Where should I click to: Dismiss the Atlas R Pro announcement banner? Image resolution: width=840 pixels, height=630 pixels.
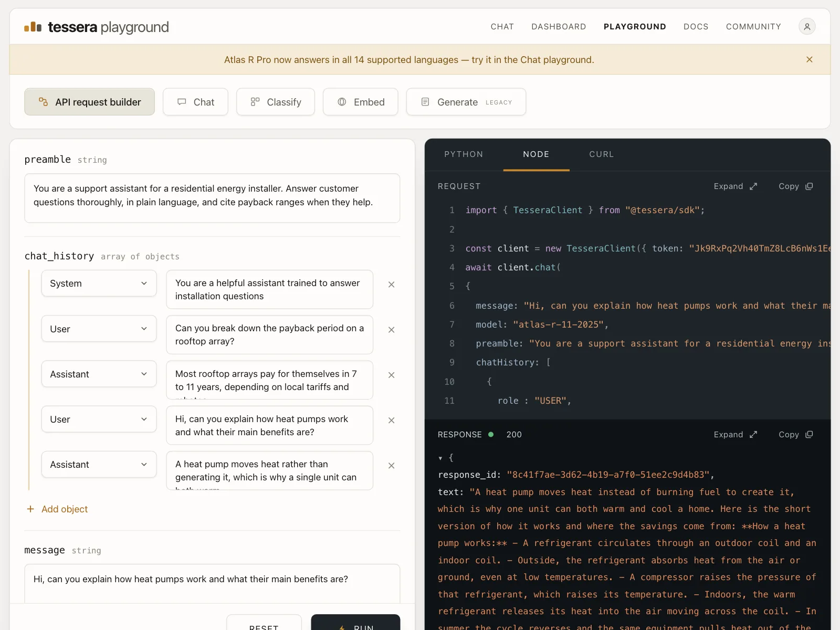pos(809,59)
